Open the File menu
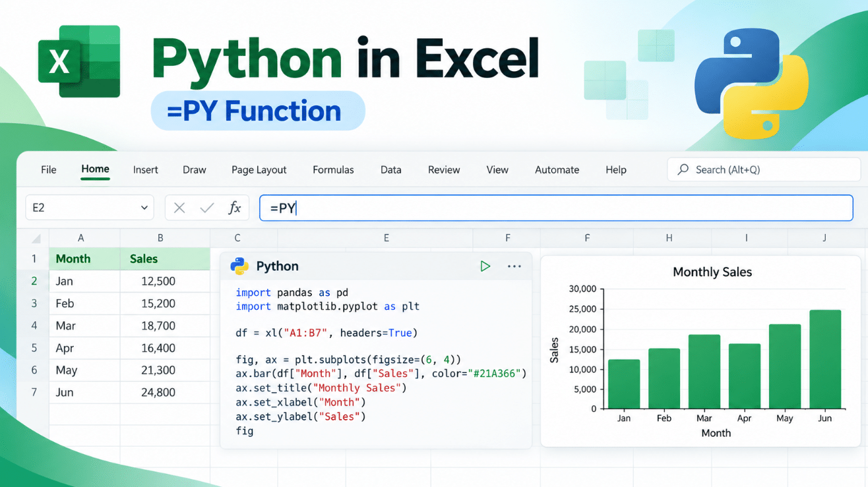 coord(49,169)
